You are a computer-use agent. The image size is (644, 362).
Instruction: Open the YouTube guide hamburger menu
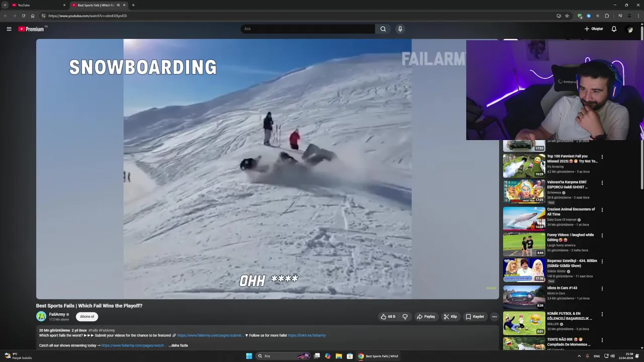click(x=9, y=29)
